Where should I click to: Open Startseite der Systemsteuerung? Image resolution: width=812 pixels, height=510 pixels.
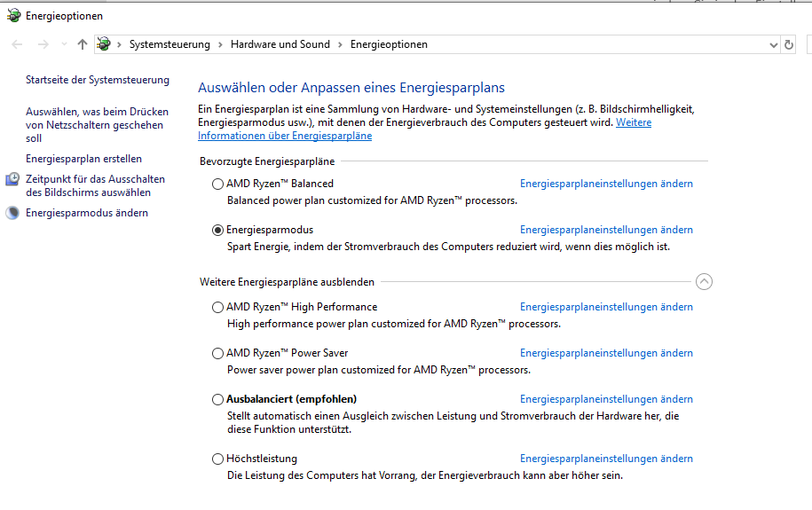(98, 80)
